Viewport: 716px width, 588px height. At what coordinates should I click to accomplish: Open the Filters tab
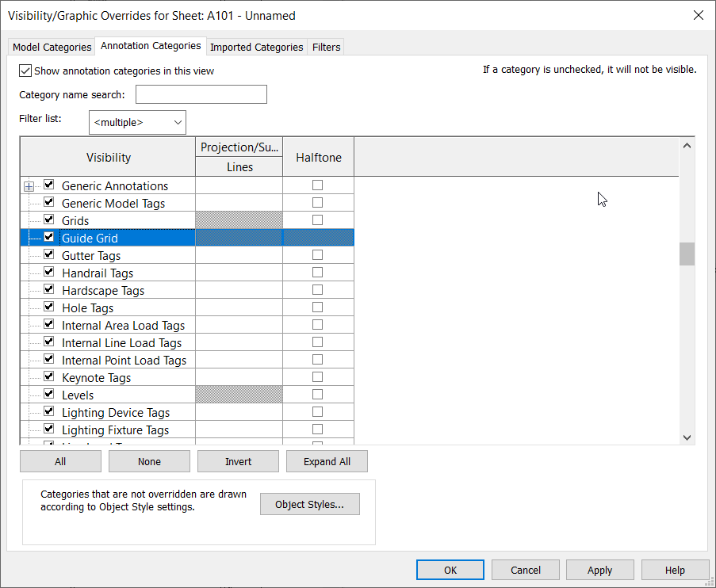(x=325, y=47)
